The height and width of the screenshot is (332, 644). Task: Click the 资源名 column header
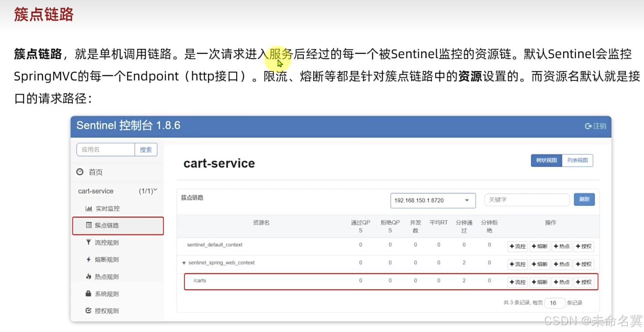[261, 222]
